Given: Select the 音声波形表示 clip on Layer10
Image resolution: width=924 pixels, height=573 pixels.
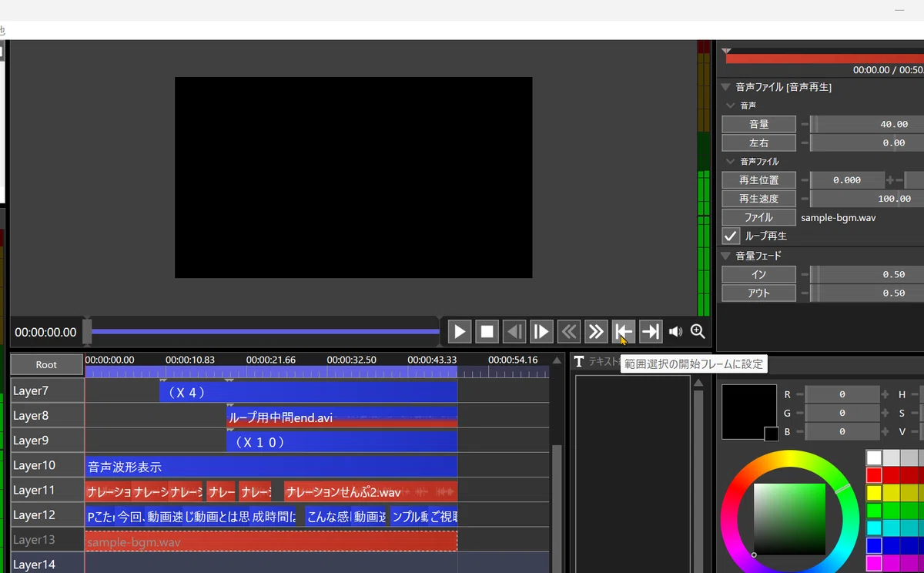Looking at the screenshot, I should coord(271,467).
